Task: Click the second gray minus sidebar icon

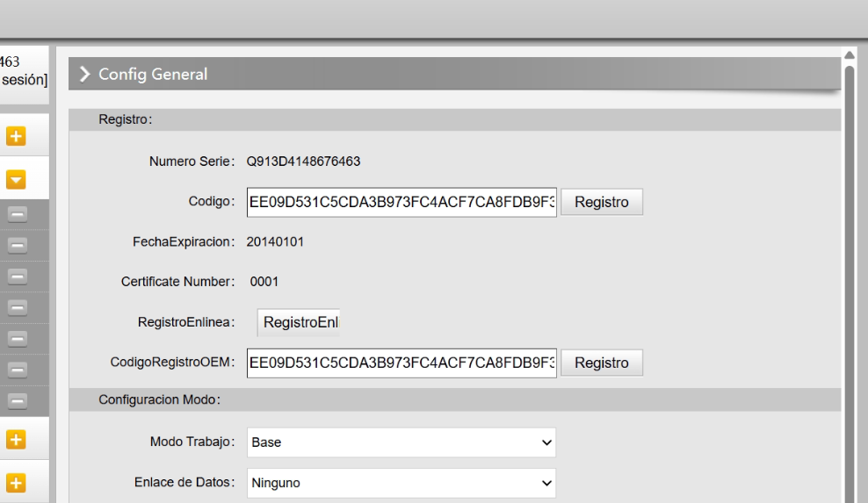Action: [x=18, y=245]
